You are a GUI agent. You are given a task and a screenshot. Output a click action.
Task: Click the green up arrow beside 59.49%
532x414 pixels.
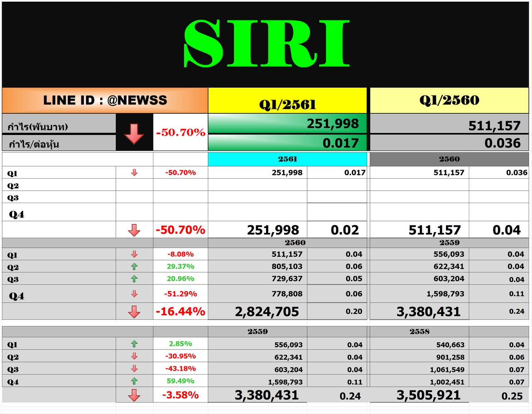(134, 381)
